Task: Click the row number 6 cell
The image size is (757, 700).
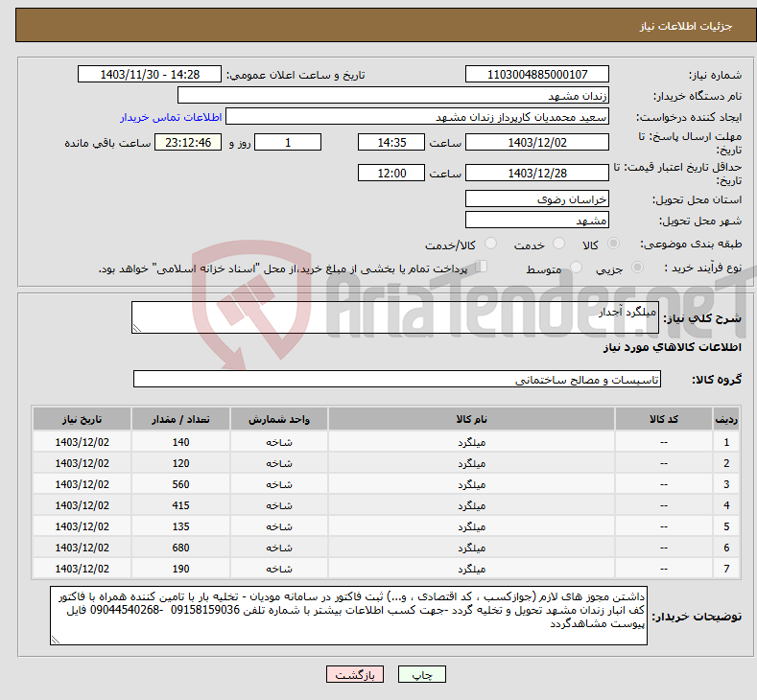Action: tap(726, 548)
